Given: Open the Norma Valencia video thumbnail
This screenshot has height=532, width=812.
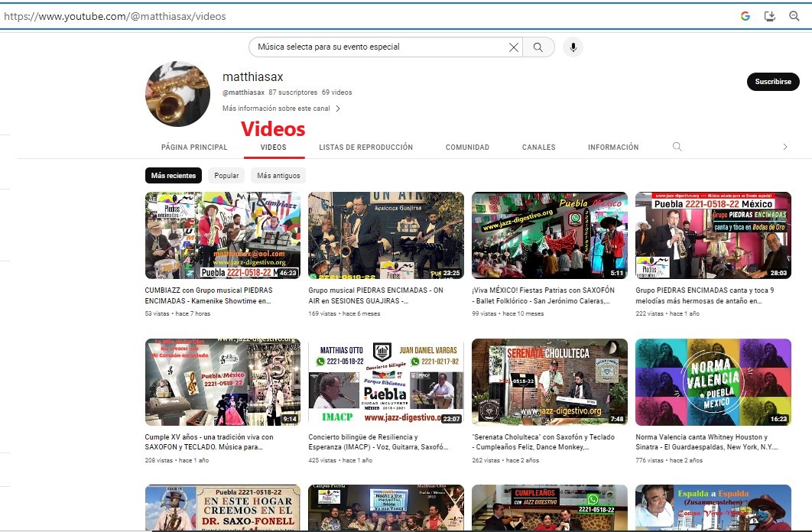Looking at the screenshot, I should coord(713,382).
